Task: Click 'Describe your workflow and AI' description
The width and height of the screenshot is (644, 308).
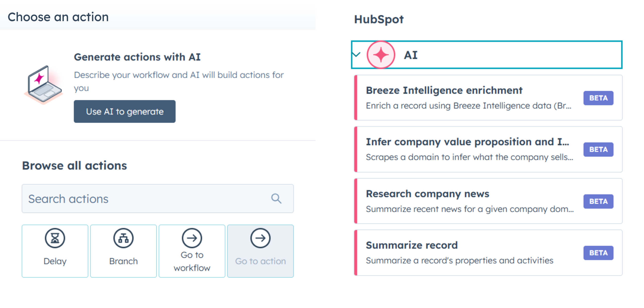Action: coord(179,81)
